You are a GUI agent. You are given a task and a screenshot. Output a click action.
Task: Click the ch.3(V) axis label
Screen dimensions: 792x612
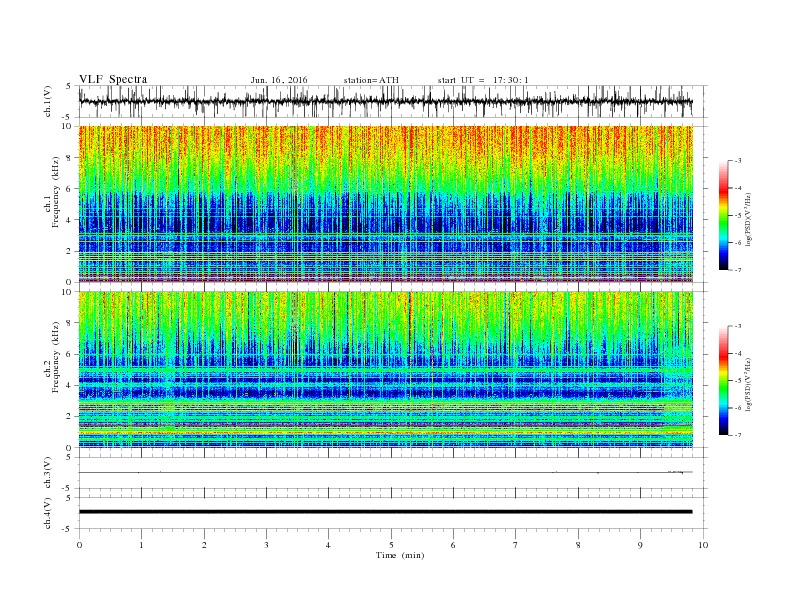pos(48,473)
